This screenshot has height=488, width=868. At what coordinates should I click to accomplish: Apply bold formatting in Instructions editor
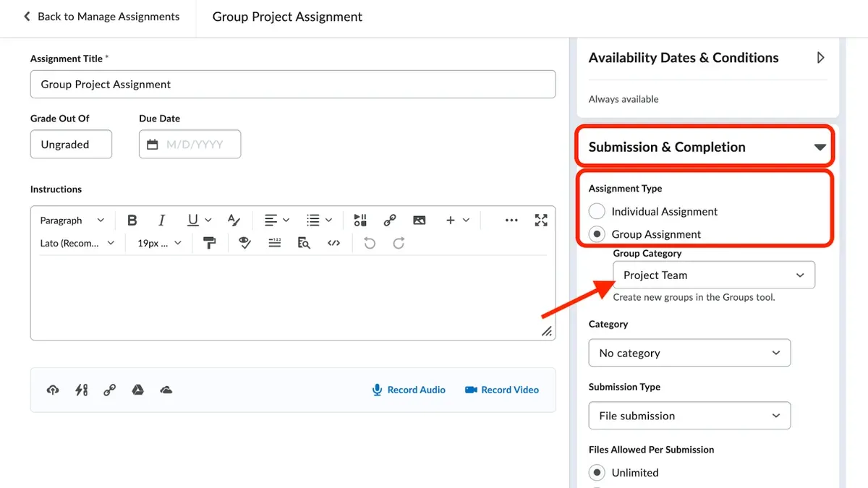(132, 221)
